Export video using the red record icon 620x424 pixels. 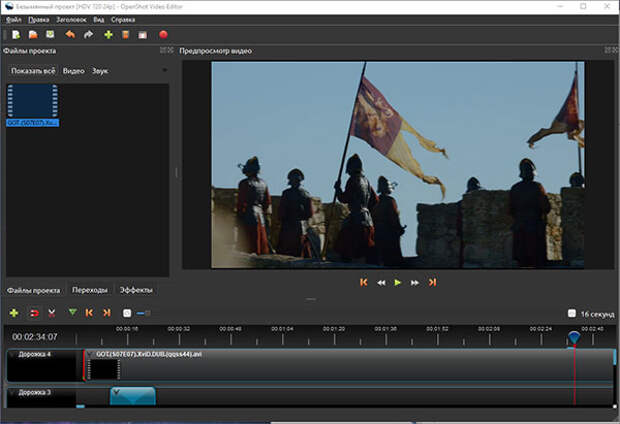click(163, 35)
